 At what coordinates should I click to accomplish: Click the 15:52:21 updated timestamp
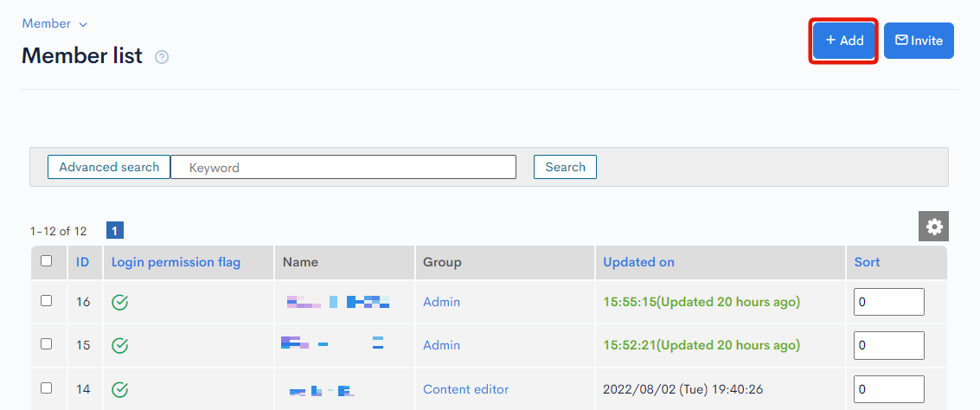(701, 345)
